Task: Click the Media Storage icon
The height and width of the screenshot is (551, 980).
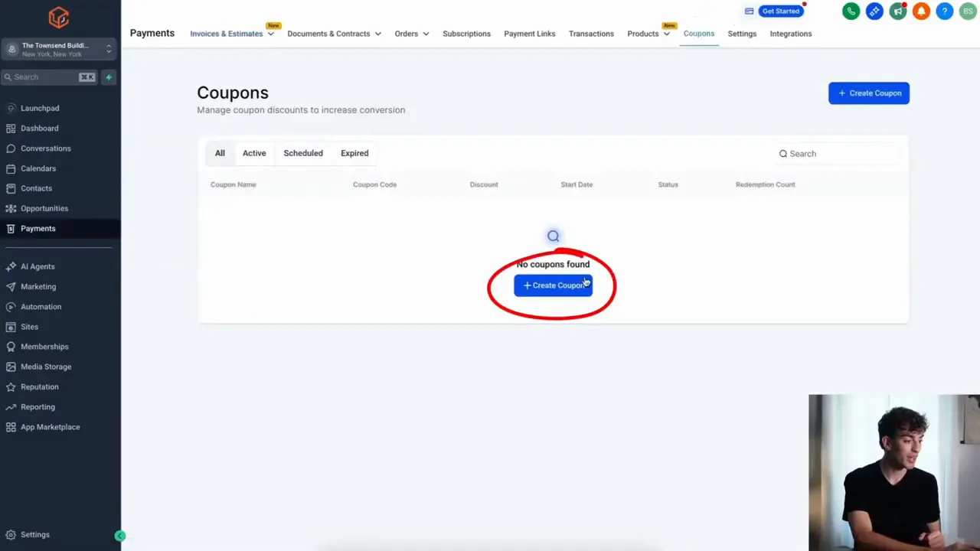Action: [11, 367]
